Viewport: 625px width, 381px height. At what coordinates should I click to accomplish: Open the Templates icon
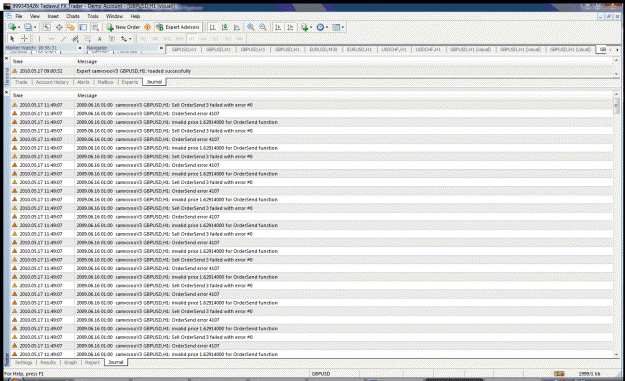(336, 27)
